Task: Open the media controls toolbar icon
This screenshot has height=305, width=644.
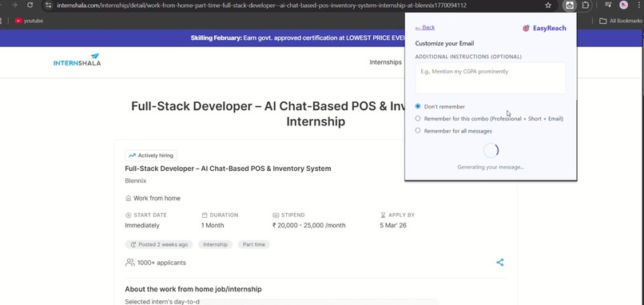Action: [609, 5]
